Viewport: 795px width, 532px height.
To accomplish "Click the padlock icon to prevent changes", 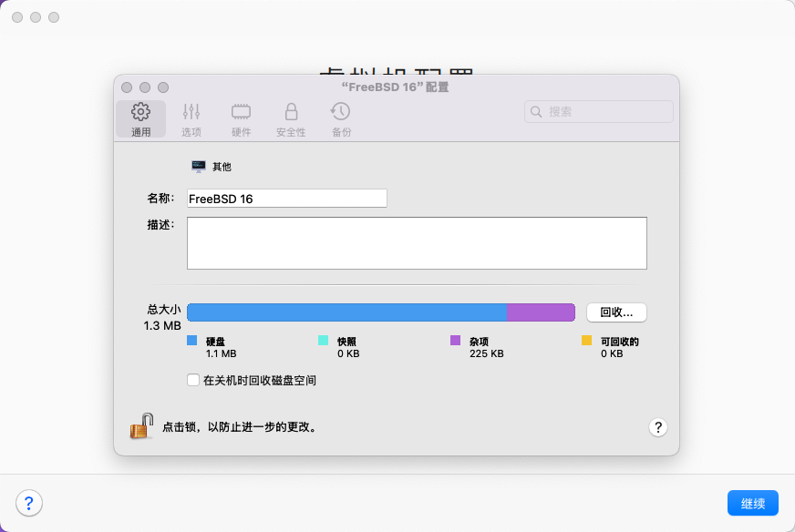I will (141, 425).
